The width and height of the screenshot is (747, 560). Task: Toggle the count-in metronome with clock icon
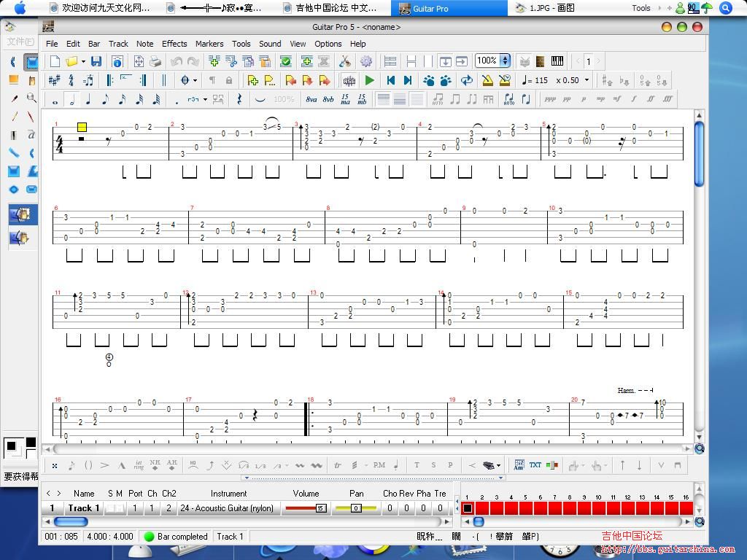(505, 80)
